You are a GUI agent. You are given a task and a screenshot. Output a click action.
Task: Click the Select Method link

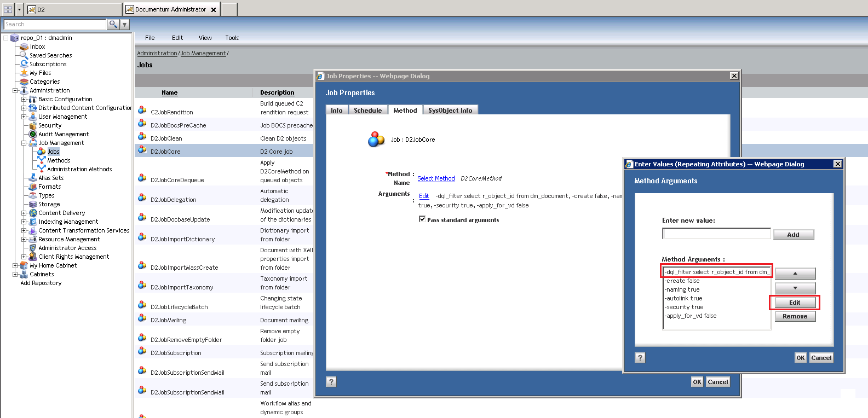[x=436, y=178]
